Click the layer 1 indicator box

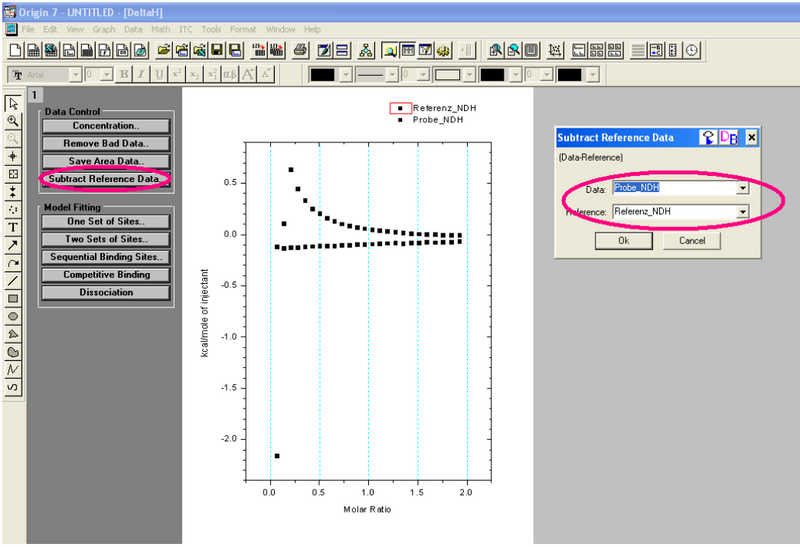[35, 95]
